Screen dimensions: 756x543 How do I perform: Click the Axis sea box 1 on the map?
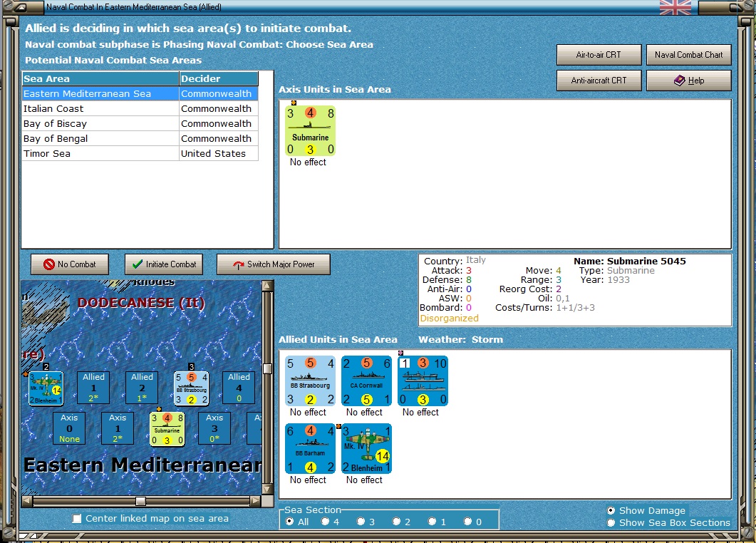(x=118, y=428)
